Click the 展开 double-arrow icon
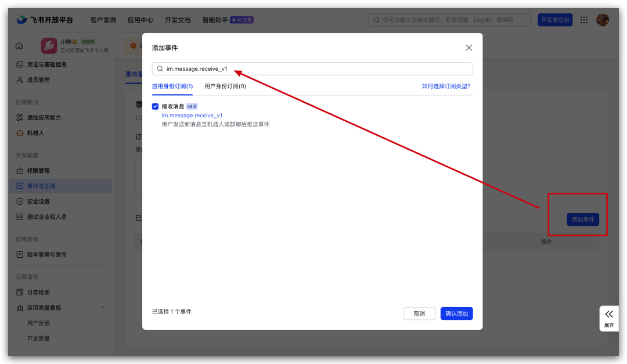The width and height of the screenshot is (627, 364). click(x=608, y=314)
